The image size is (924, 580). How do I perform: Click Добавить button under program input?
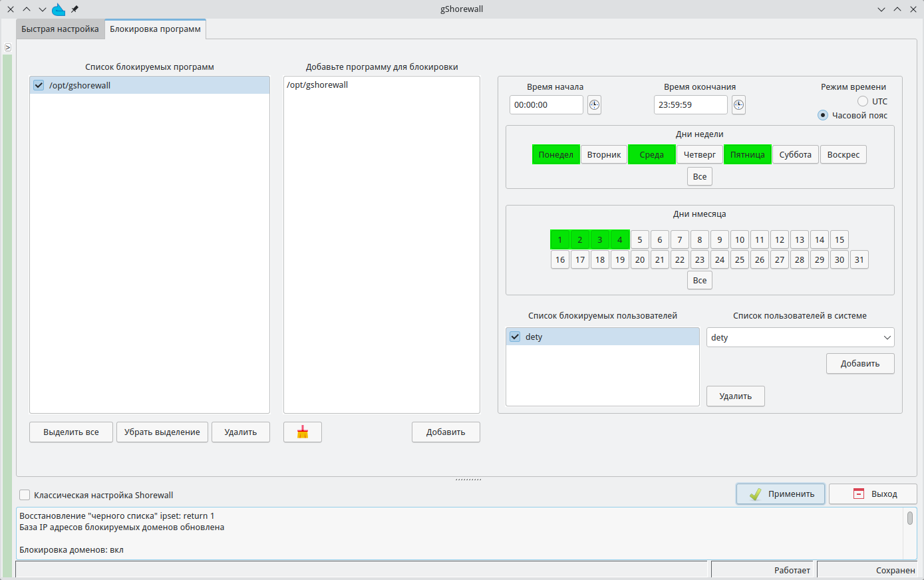point(446,432)
